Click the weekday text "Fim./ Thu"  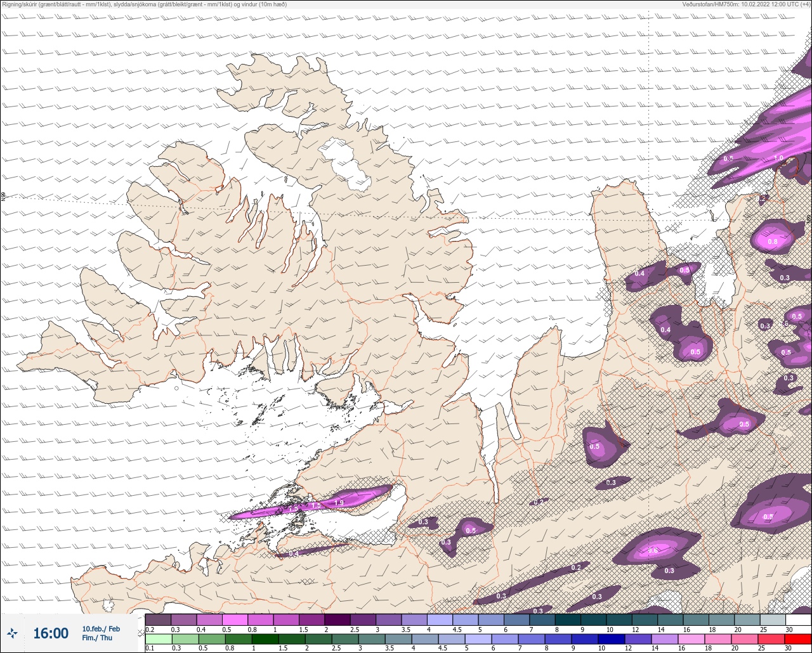coord(97,638)
